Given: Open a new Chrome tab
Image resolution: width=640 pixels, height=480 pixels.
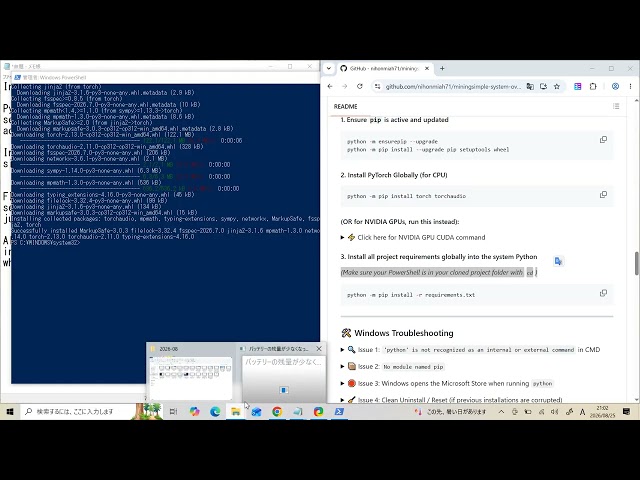Looking at the screenshot, I should coord(442,69).
